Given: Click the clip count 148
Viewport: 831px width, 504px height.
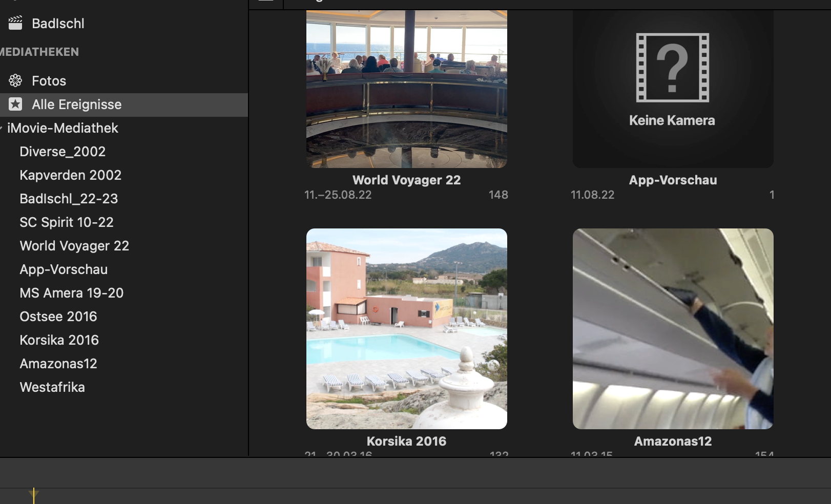Looking at the screenshot, I should tap(498, 195).
